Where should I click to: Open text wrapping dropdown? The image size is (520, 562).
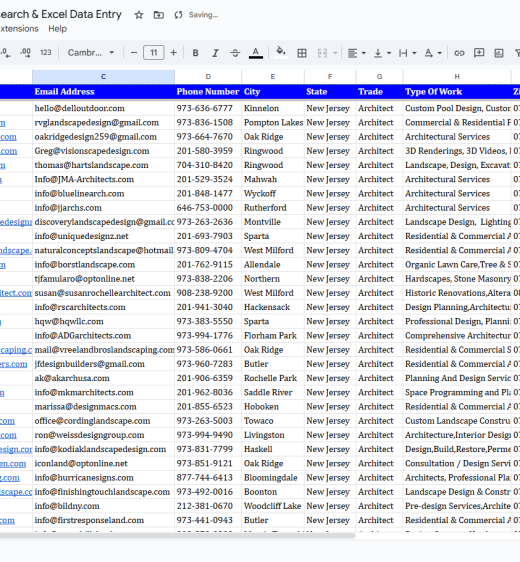tap(407, 53)
